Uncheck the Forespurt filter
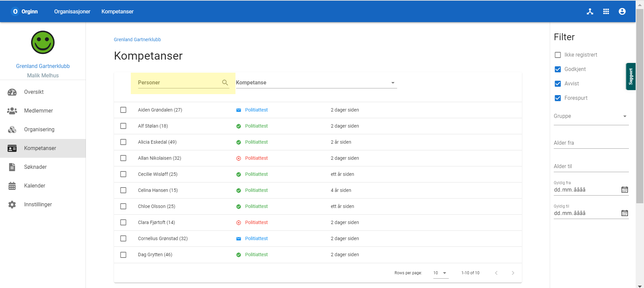Image resolution: width=644 pixels, height=288 pixels. pos(558,98)
